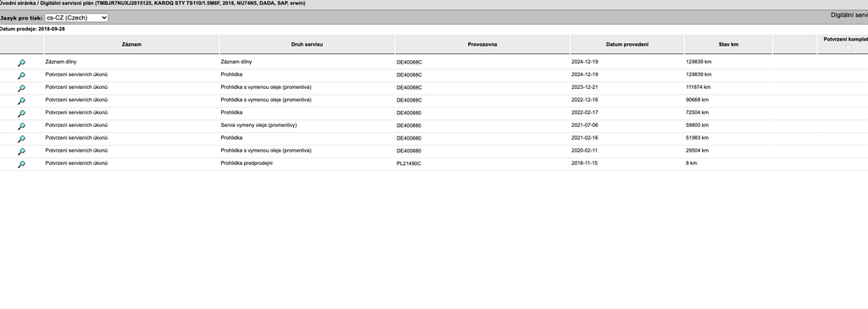
Task: Click the Potvrzení komplet header label
Action: pos(845,39)
